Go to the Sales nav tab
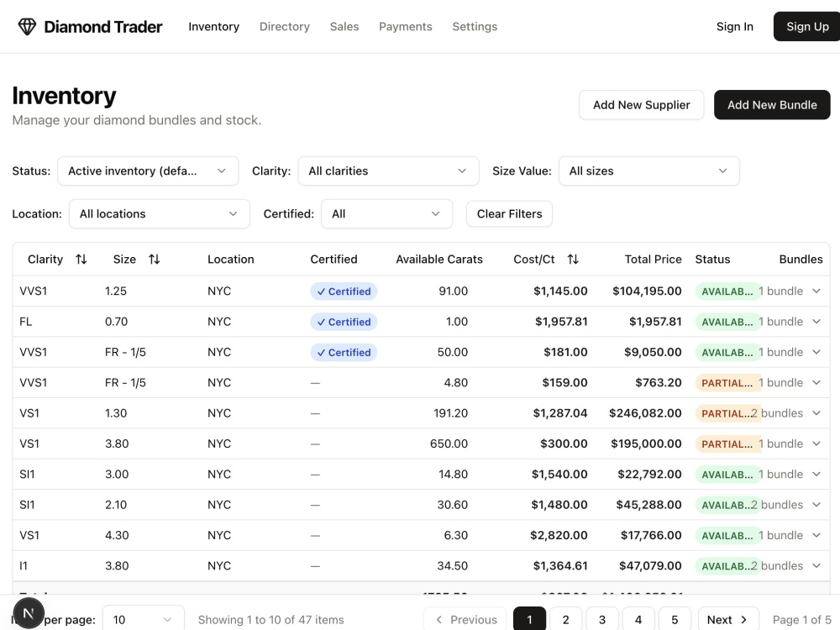Screen dimensions: 840x630 point(344,26)
